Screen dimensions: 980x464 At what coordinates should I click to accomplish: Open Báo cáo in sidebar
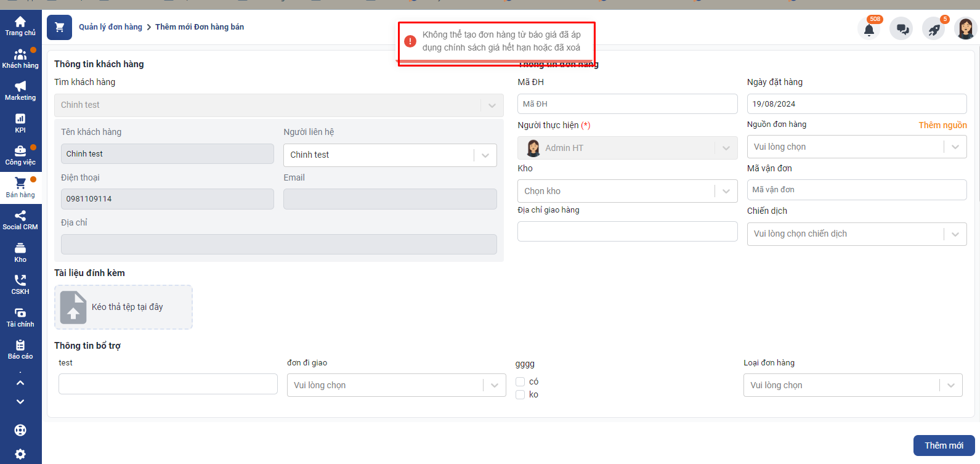[x=20, y=349]
